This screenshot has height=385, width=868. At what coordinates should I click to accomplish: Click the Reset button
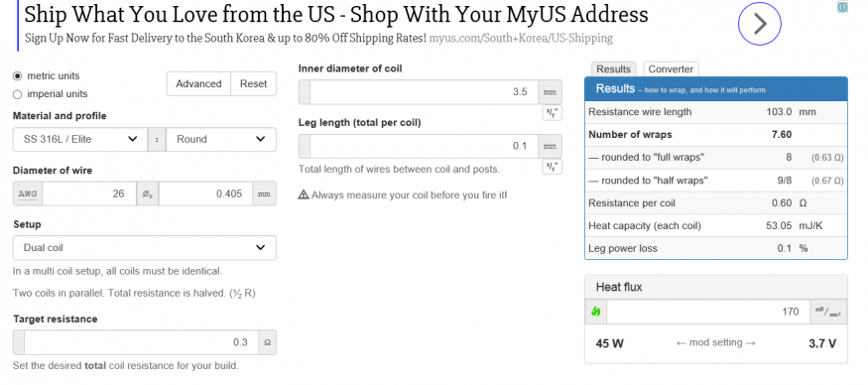tap(254, 83)
